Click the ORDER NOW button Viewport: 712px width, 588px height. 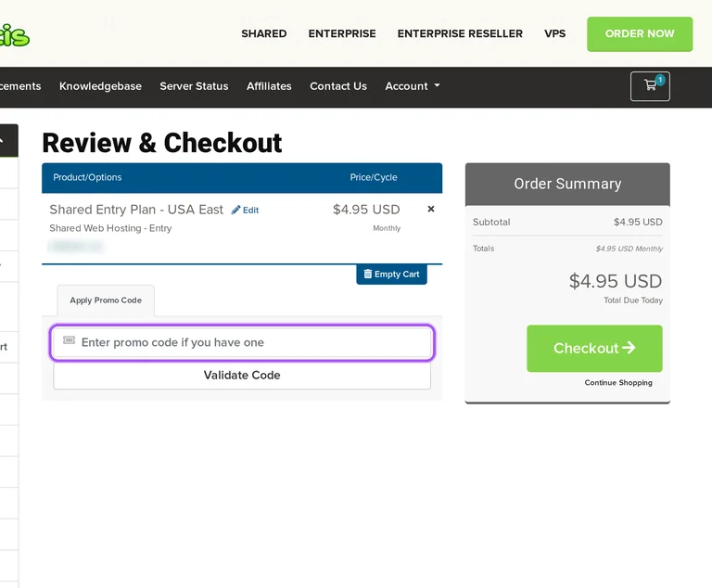click(640, 34)
